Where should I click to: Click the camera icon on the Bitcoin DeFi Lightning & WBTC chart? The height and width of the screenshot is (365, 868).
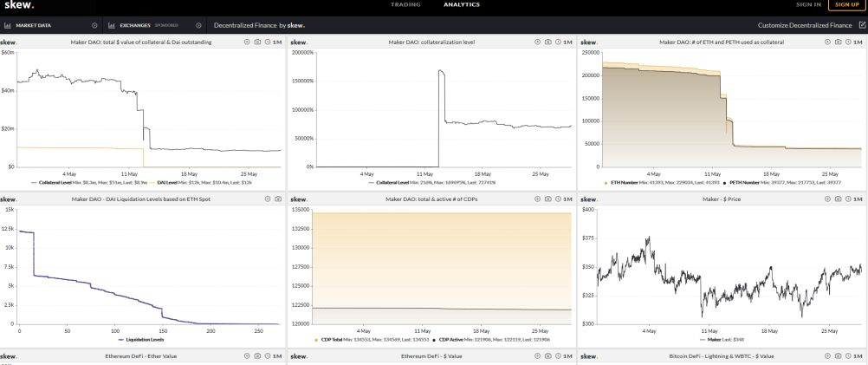tap(838, 356)
